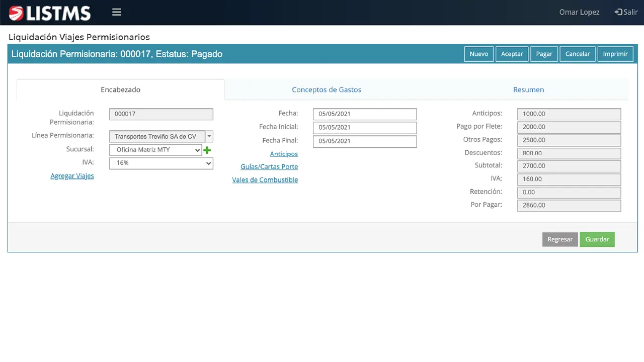The image size is (644, 362).
Task: Open the IVA percentage dropdown
Action: pyautogui.click(x=161, y=163)
